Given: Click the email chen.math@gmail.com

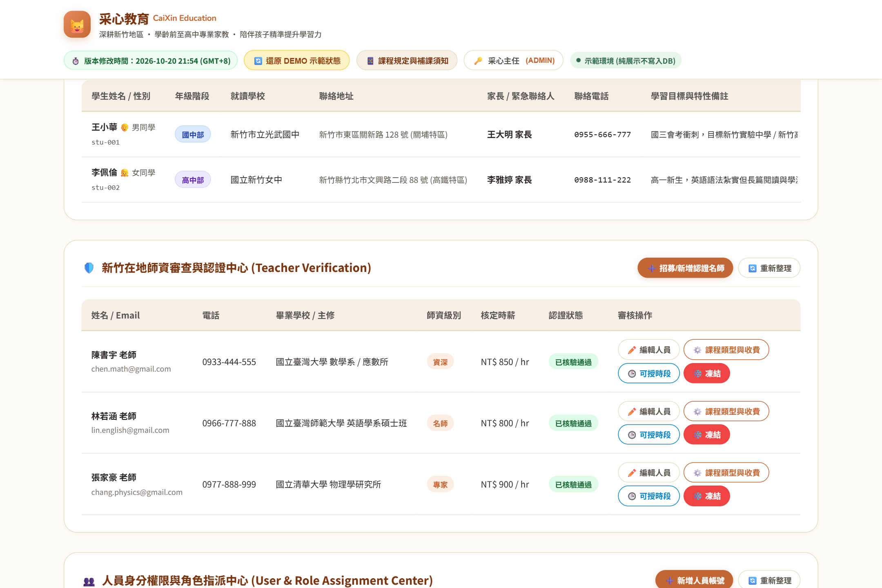Looking at the screenshot, I should (131, 369).
